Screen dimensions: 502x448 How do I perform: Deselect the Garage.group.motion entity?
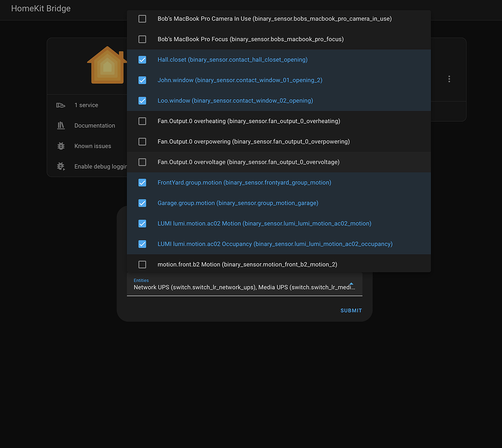142,203
